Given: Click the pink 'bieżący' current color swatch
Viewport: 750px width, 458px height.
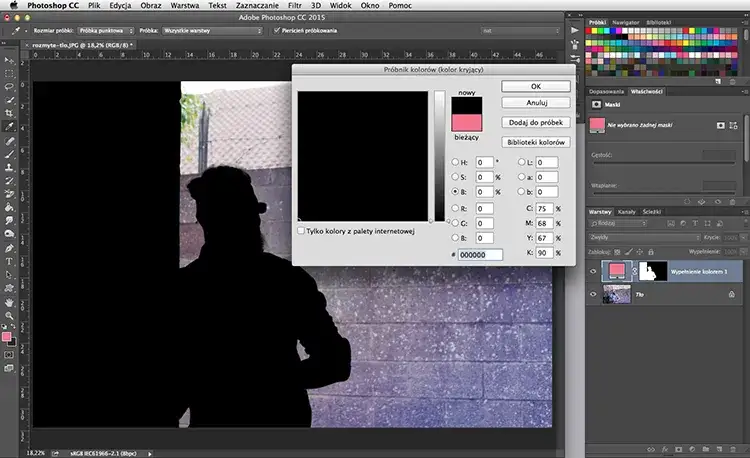Looking at the screenshot, I should pyautogui.click(x=468, y=120).
